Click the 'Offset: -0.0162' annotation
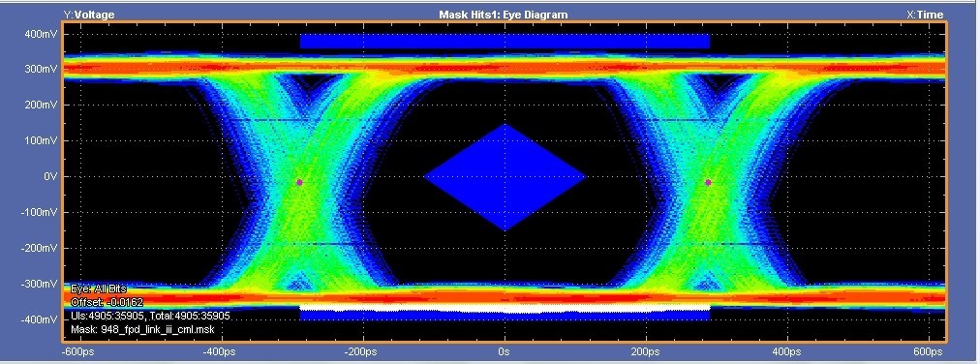Screen dimensions: 980x364 pos(107,302)
